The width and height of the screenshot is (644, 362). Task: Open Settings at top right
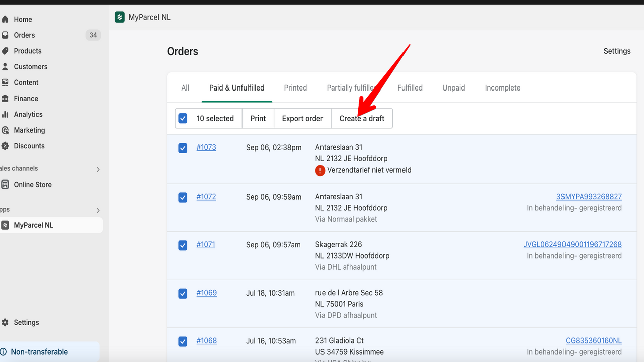pos(617,51)
